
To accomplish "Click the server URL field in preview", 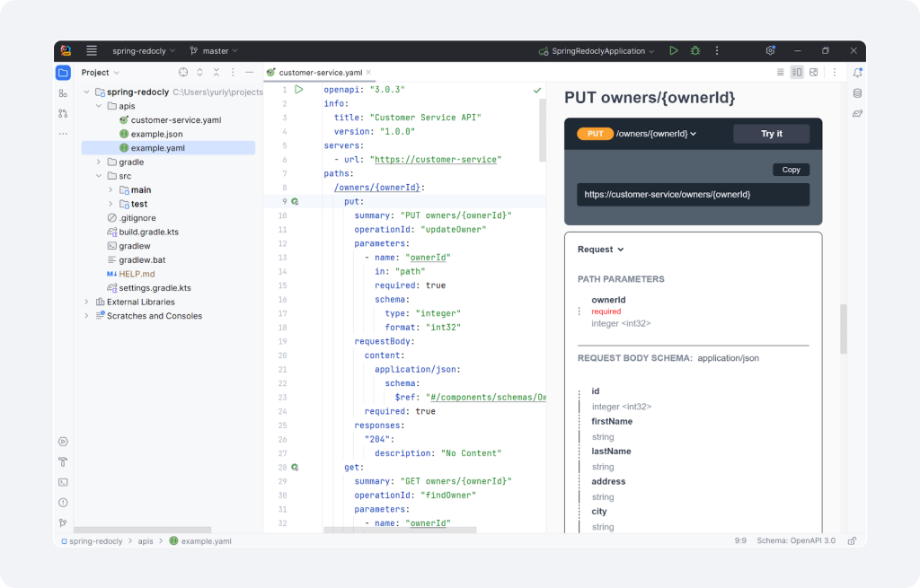I will [x=693, y=195].
